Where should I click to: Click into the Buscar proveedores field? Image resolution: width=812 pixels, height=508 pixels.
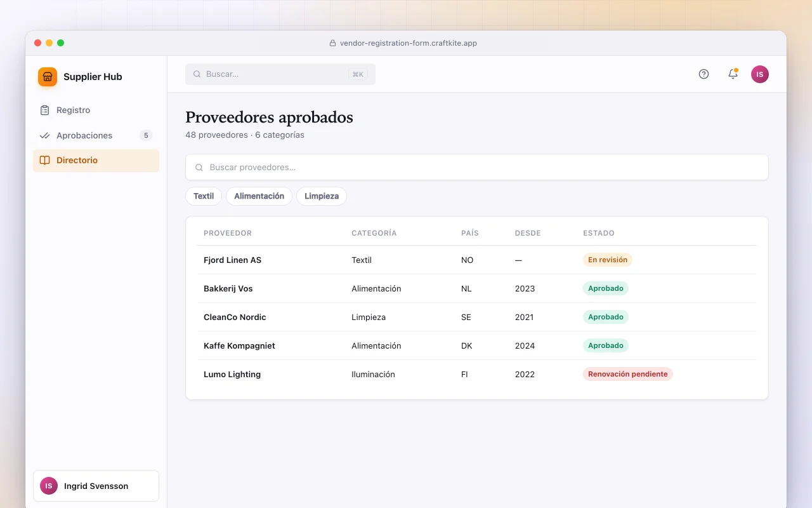tap(477, 167)
